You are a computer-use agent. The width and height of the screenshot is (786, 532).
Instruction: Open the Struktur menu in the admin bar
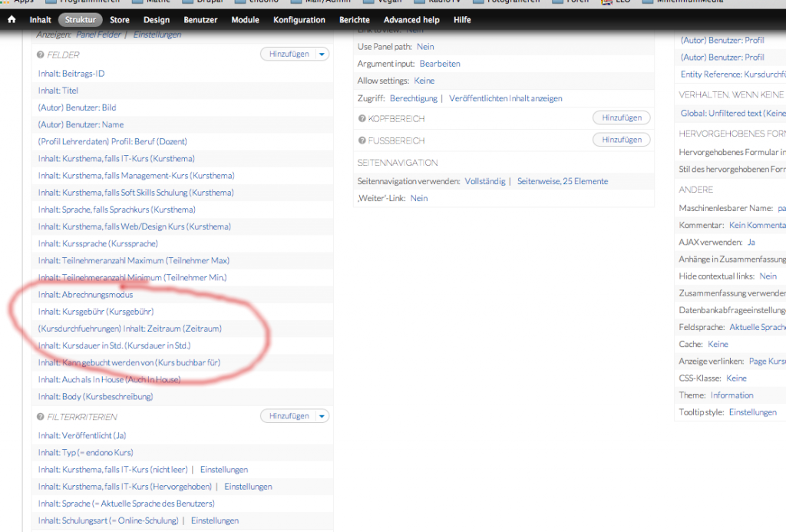(x=81, y=20)
